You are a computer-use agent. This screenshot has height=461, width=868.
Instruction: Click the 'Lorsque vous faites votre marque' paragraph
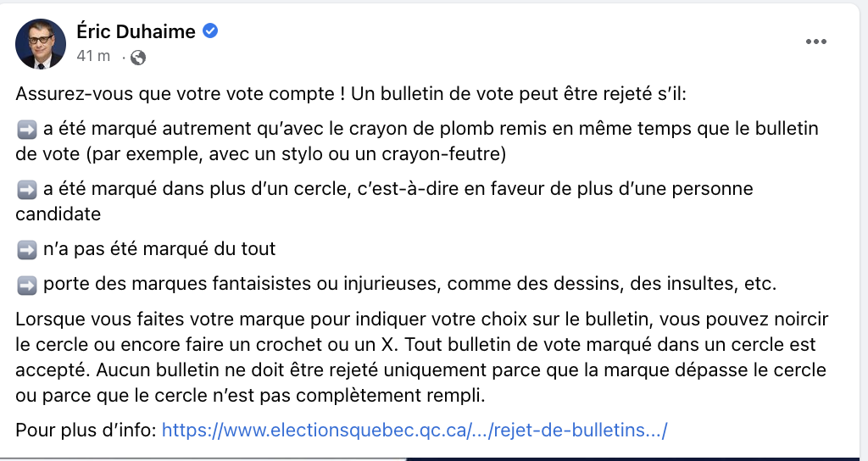[422, 357]
